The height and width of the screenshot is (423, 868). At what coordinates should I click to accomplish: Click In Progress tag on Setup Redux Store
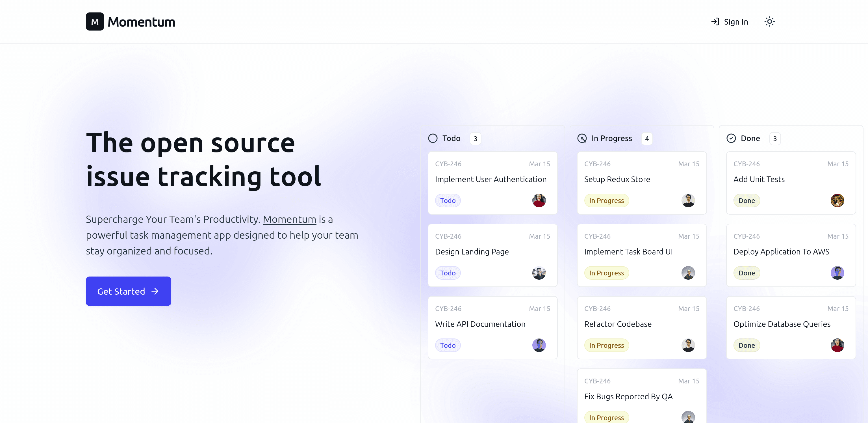tap(607, 200)
